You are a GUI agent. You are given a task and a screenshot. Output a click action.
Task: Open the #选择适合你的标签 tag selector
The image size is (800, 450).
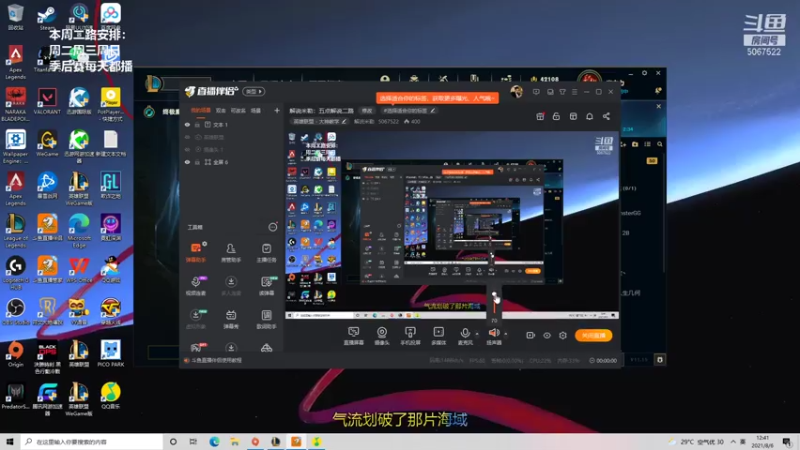point(409,110)
